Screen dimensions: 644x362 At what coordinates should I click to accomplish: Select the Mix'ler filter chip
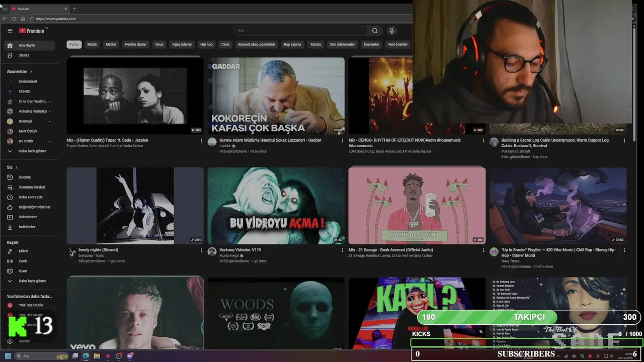click(x=111, y=44)
